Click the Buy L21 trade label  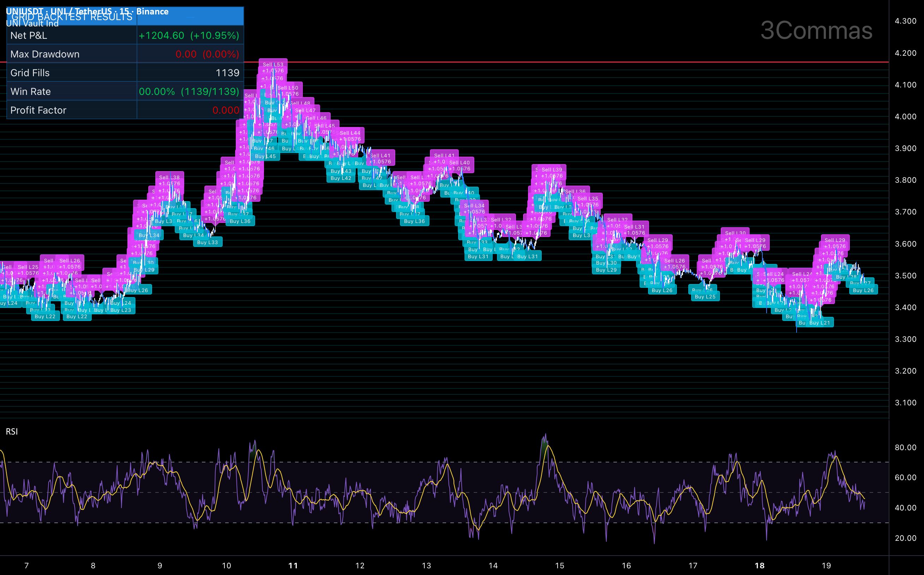tap(820, 322)
